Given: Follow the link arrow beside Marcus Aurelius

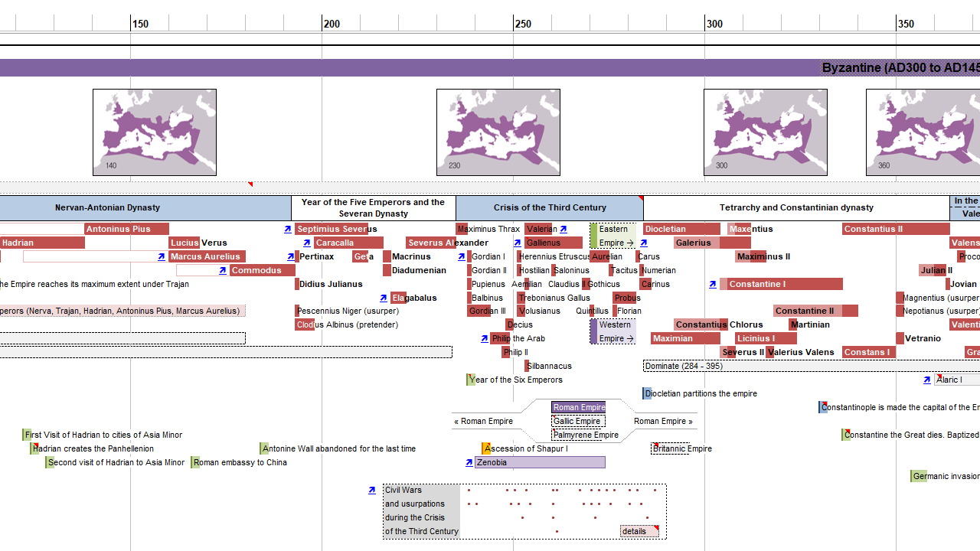Looking at the screenshot, I should (x=162, y=257).
